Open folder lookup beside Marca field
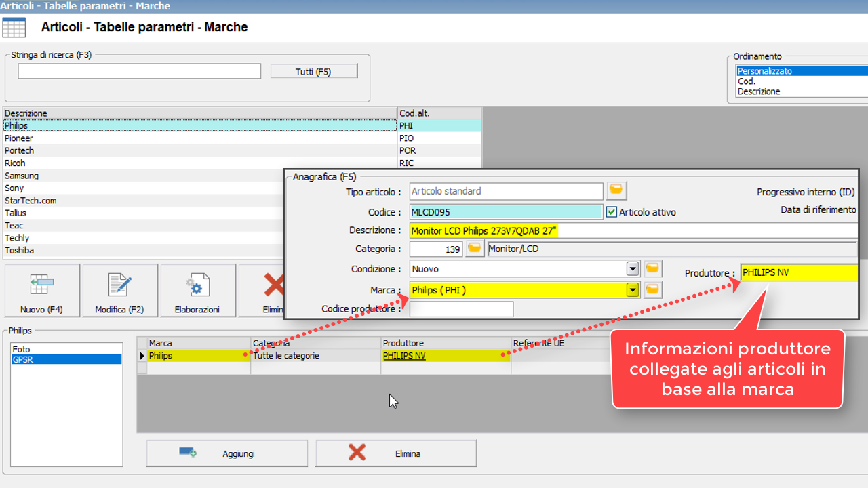 652,289
